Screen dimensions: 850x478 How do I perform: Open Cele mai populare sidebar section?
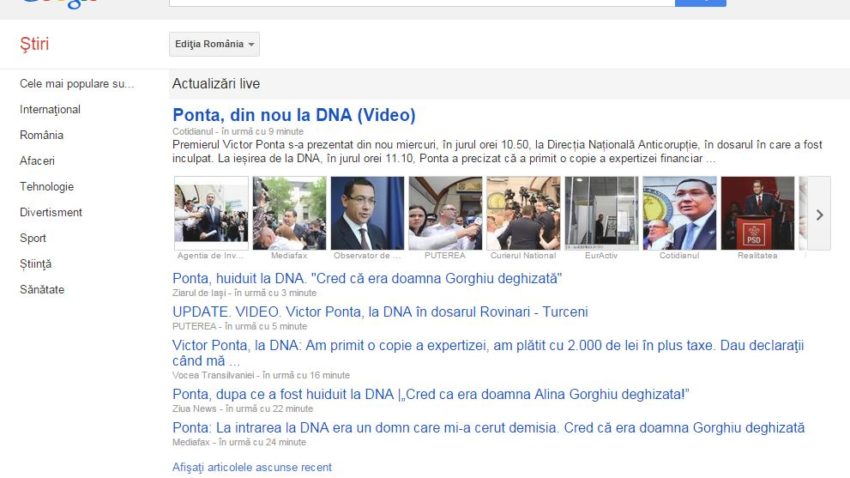(x=76, y=84)
